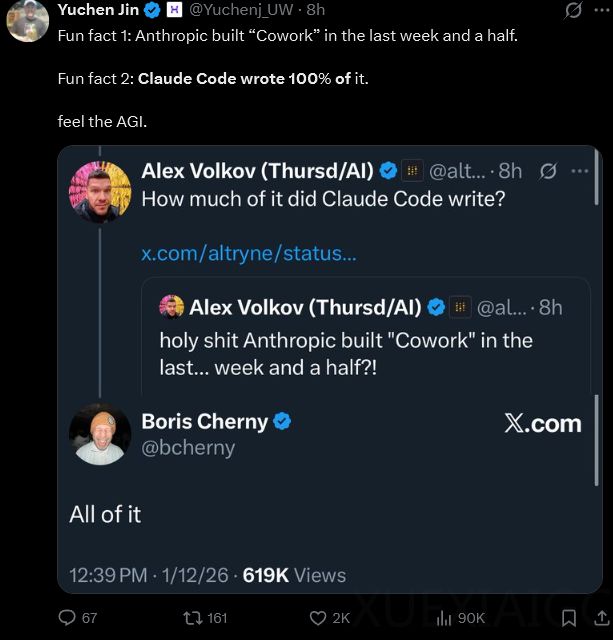Click the 619K Views count

[x=294, y=575]
